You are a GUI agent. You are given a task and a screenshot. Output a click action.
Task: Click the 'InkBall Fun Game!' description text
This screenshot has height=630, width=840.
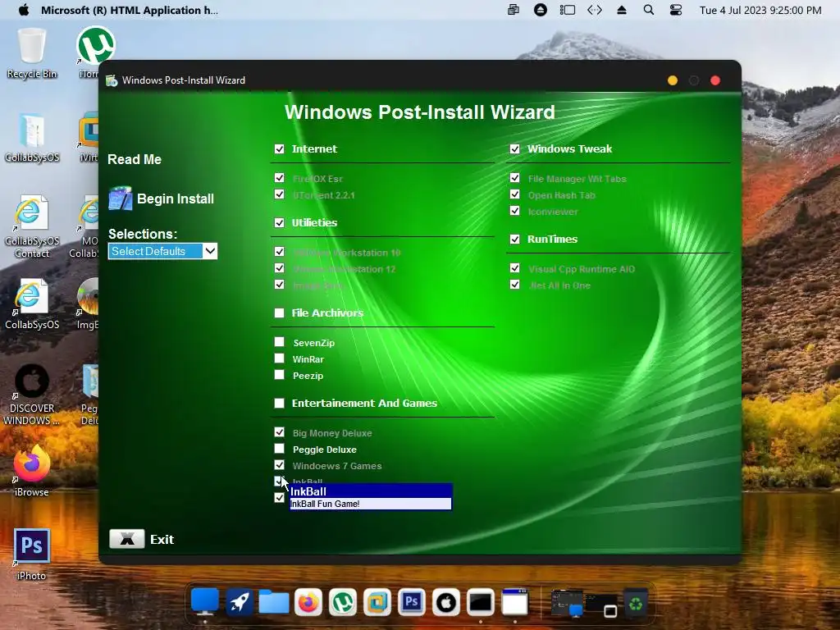[x=325, y=504]
